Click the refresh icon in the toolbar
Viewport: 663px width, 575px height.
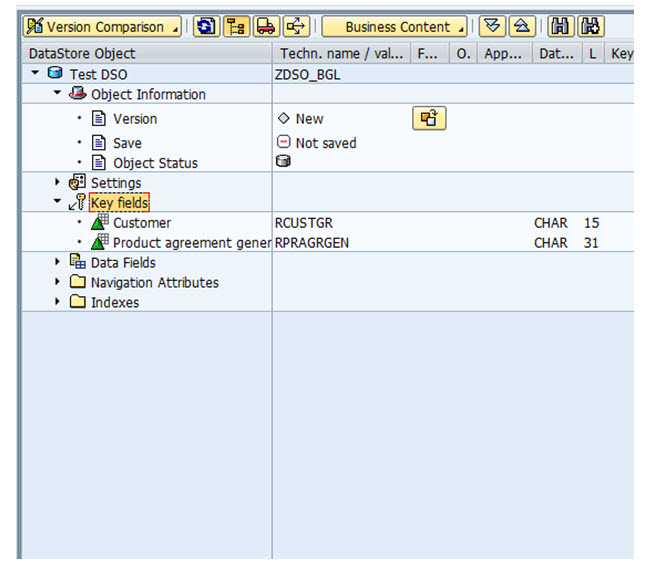tap(206, 27)
